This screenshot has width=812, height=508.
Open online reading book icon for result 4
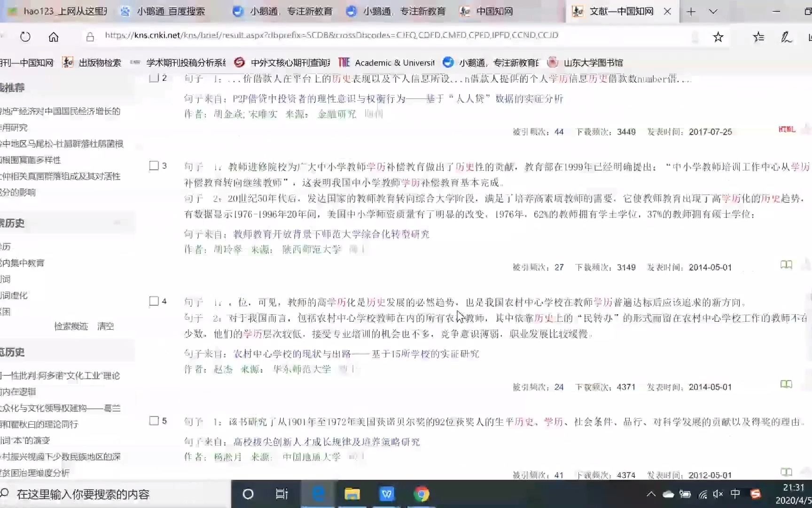click(786, 384)
